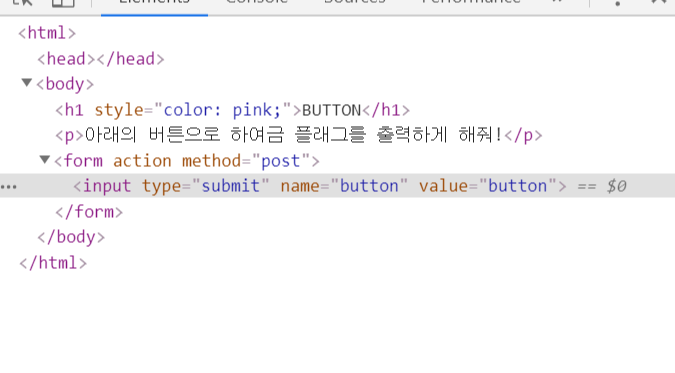675x373 pixels.
Task: Click the "submit" type attribute value
Action: coord(231,186)
